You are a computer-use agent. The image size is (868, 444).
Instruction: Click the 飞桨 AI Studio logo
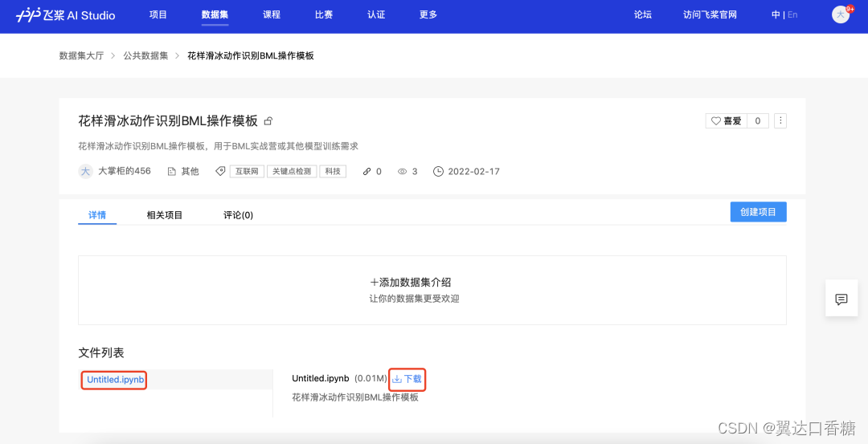(x=65, y=15)
